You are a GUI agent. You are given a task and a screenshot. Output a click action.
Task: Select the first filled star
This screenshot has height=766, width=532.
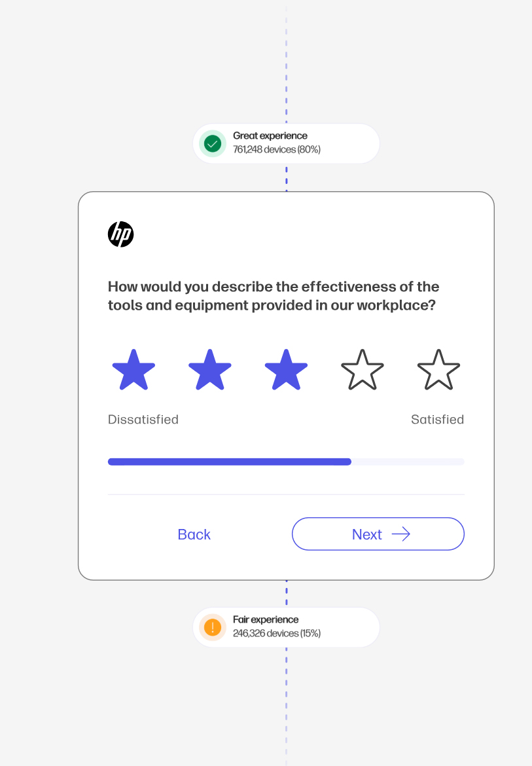pos(133,370)
